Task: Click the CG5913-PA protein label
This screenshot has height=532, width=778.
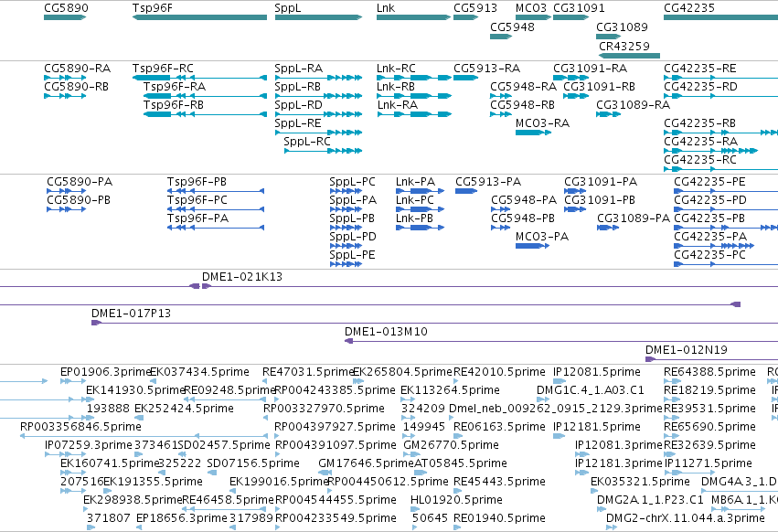Action: 488,182
